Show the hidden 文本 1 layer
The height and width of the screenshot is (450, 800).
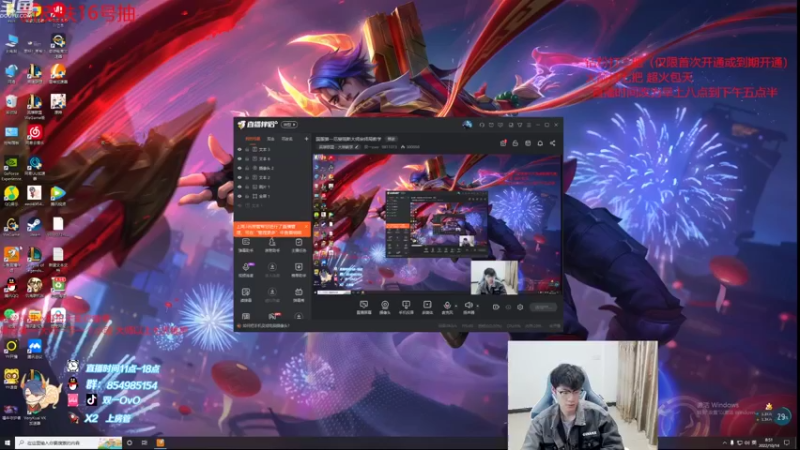point(240,205)
